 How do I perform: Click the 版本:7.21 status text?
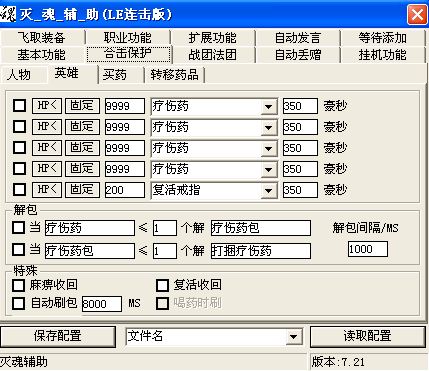338,362
